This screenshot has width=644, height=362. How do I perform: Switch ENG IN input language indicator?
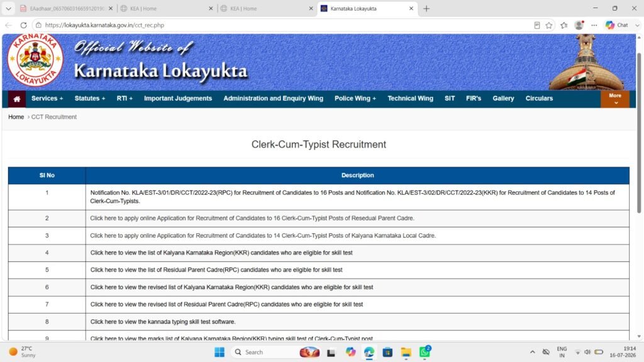562,352
